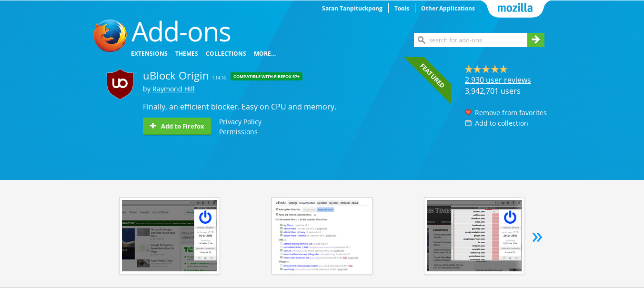Open the Themes menu
The image size is (644, 288).
coord(187,54)
